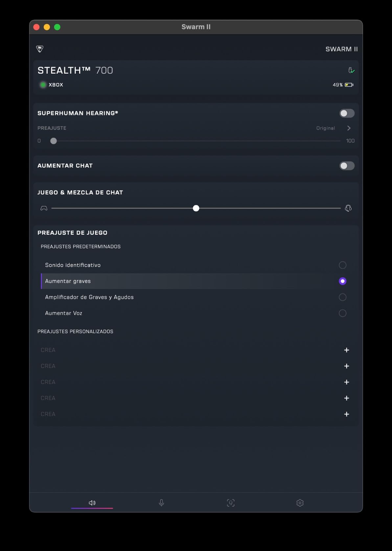Viewport: 392px width, 551px height.
Task: Expand the Preajuste Original chevron
Action: pyautogui.click(x=349, y=128)
